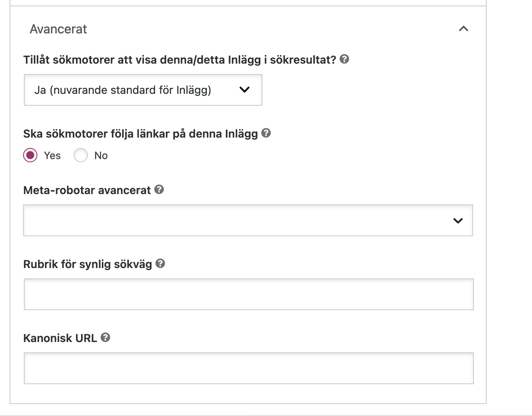Click inside the Kanonisk URL field
532x416 pixels.
(x=249, y=368)
